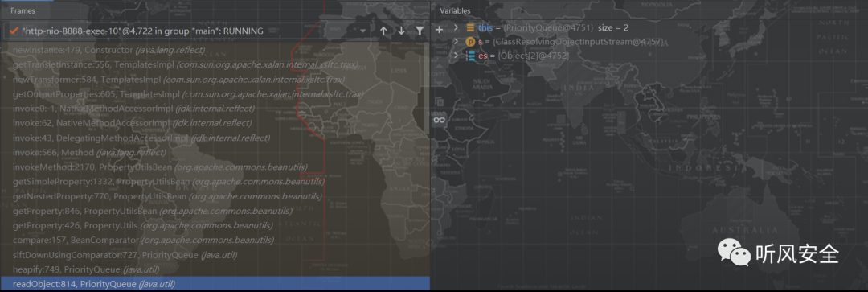This screenshot has height=292, width=868.
Task: Switch to the Variables panel tab
Action: pos(455,10)
